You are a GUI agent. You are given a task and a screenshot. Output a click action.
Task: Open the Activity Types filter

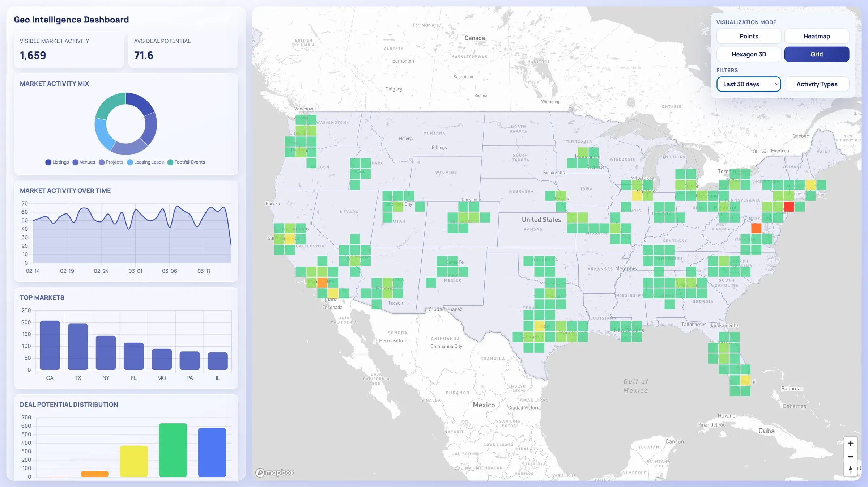pyautogui.click(x=817, y=84)
